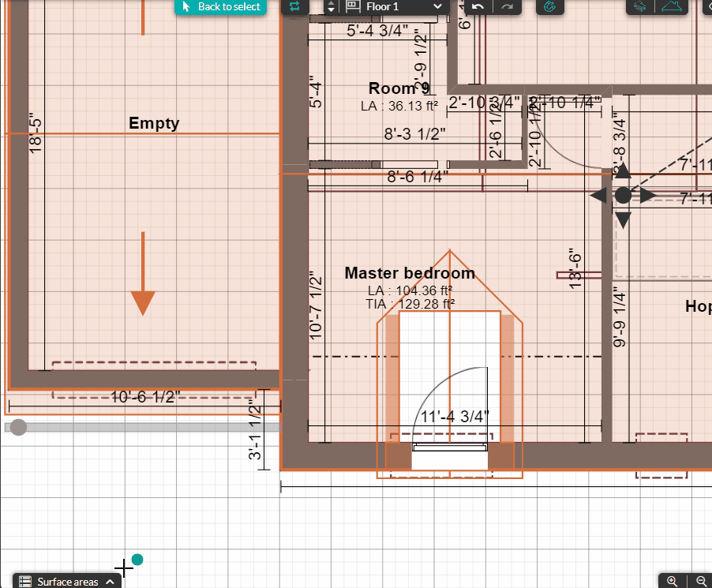Expand the right-edge panel chevron
The height and width of the screenshot is (588, 712).
tap(709, 6)
